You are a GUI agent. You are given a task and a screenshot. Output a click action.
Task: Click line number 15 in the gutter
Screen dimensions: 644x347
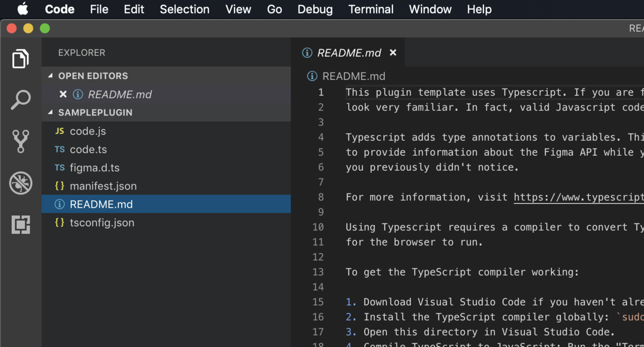[x=318, y=302]
